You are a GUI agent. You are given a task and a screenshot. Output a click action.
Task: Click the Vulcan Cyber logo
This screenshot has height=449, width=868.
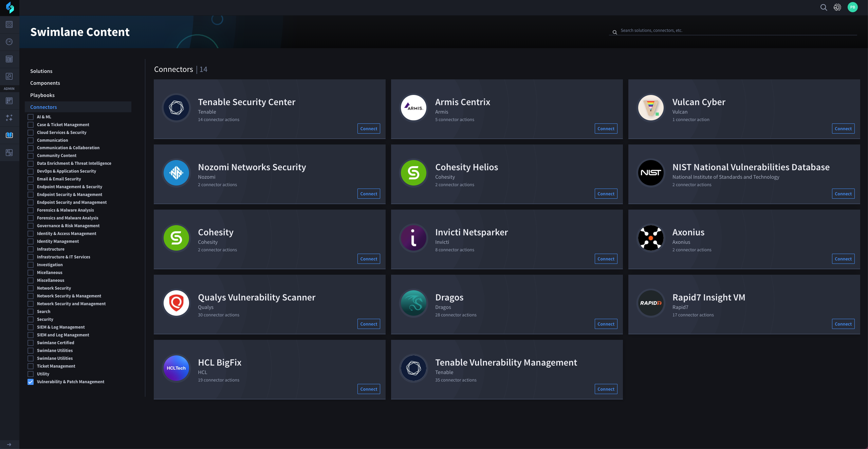tap(651, 108)
